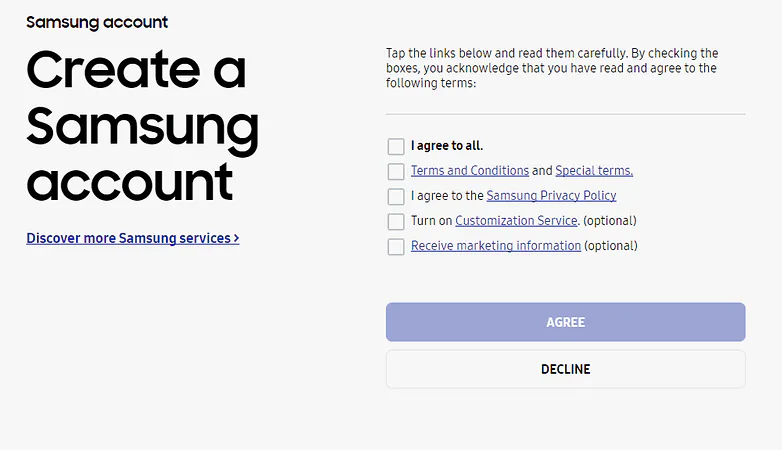Image resolution: width=782 pixels, height=450 pixels.
Task: Tick the Terms and Conditions checkbox
Action: 396,172
